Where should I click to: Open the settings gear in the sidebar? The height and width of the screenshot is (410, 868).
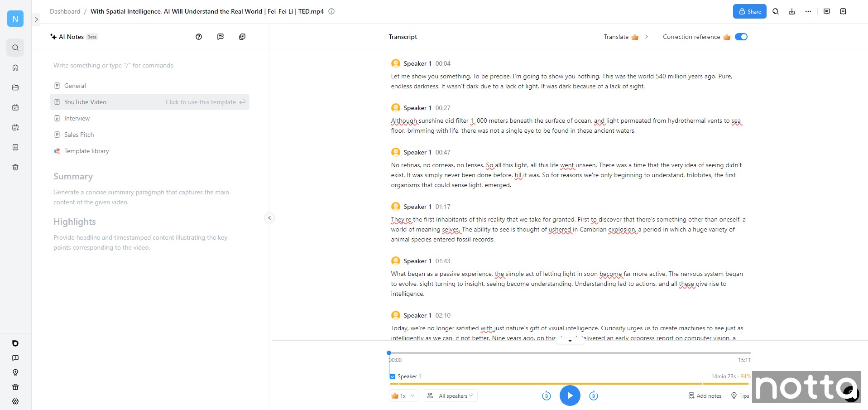click(x=15, y=401)
